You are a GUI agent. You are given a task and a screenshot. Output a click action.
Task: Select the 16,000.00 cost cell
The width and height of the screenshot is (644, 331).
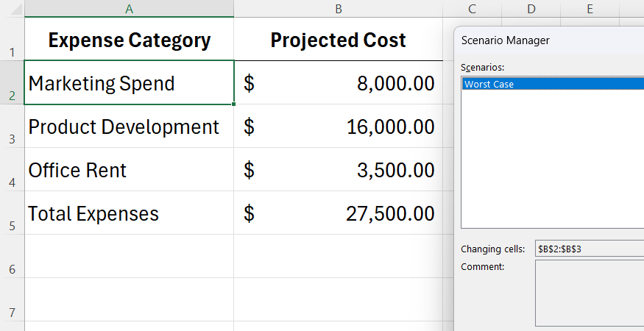pos(339,126)
